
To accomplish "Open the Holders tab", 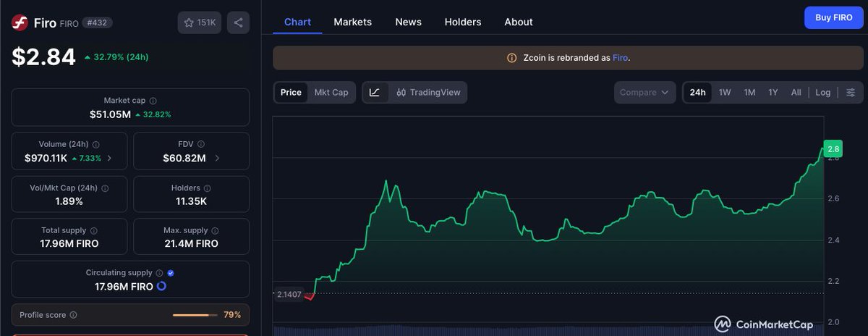I will click(463, 22).
